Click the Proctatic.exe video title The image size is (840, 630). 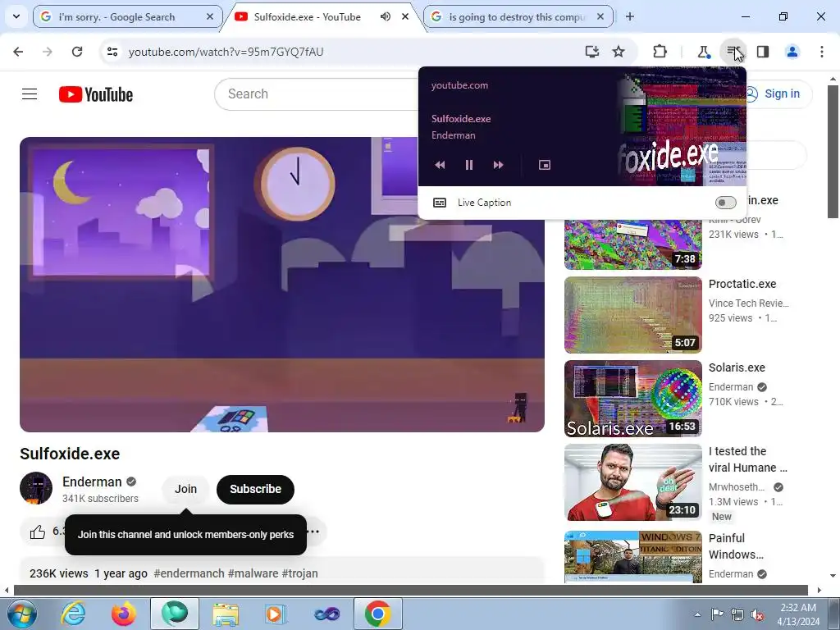742,284
